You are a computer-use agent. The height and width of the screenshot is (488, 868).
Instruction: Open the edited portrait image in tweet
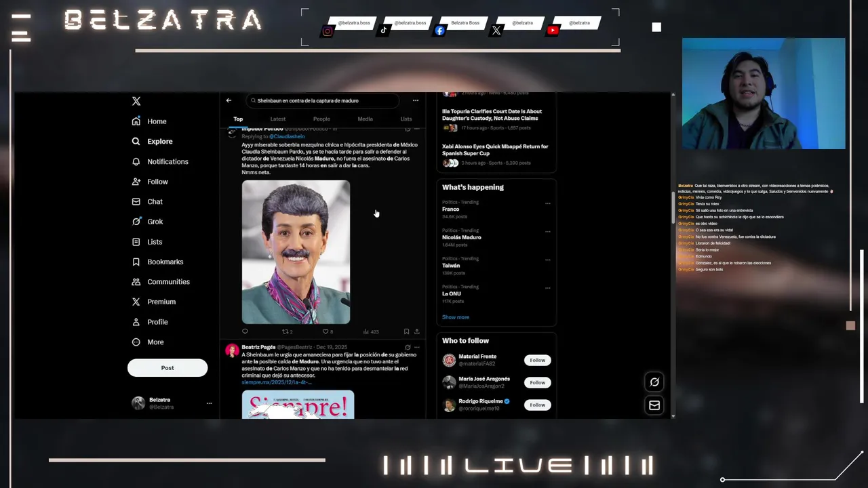[296, 252]
